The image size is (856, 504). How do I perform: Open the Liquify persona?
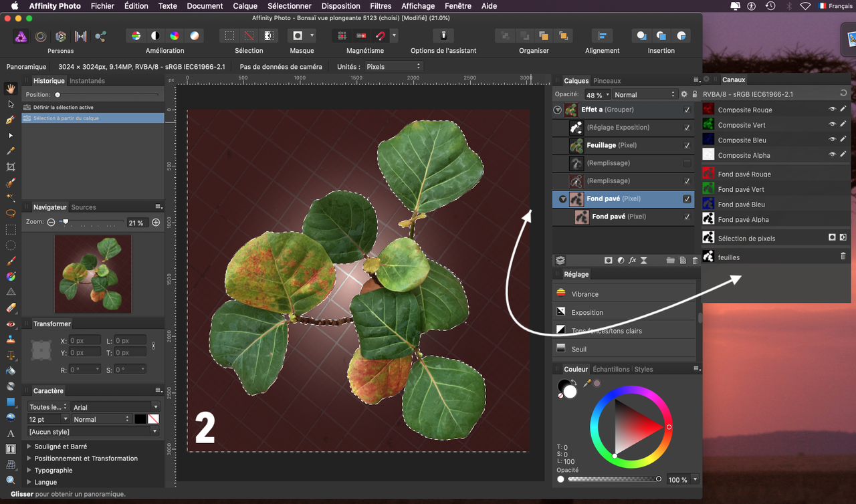click(x=41, y=36)
